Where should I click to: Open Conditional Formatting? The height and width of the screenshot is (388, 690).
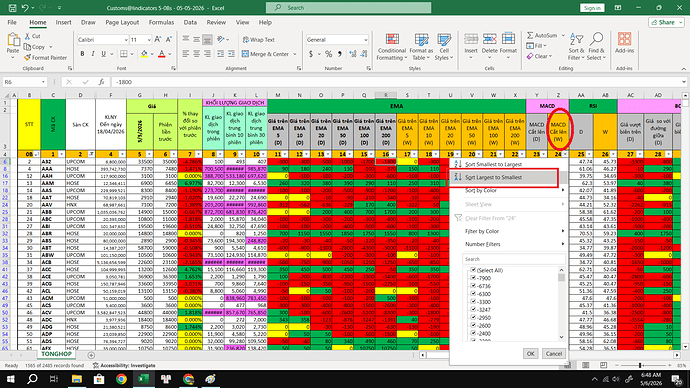(392, 47)
